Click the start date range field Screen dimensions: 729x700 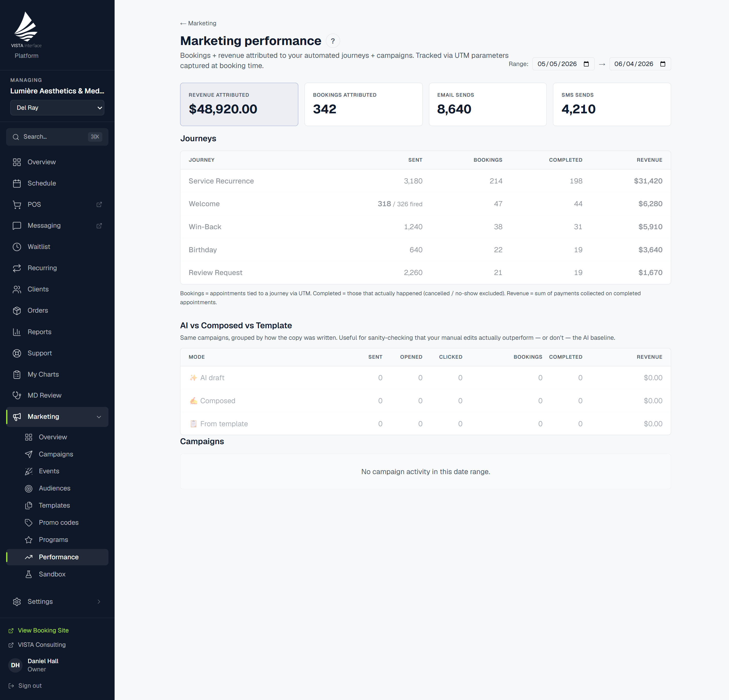point(563,64)
